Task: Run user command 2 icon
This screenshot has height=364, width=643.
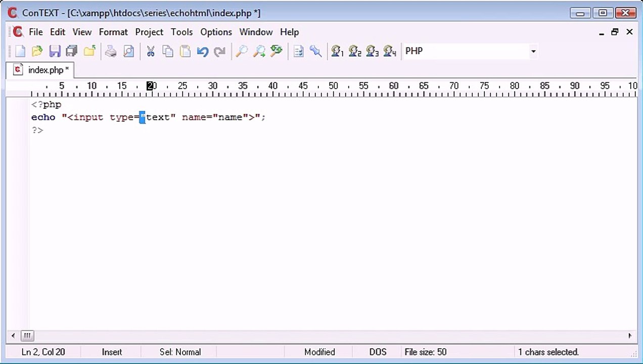Action: point(355,51)
